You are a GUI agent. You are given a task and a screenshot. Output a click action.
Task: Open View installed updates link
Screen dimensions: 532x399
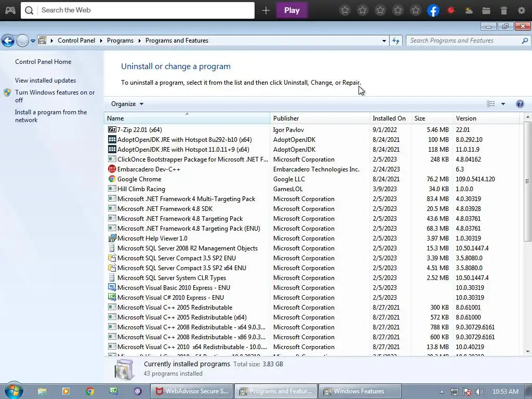pyautogui.click(x=46, y=81)
